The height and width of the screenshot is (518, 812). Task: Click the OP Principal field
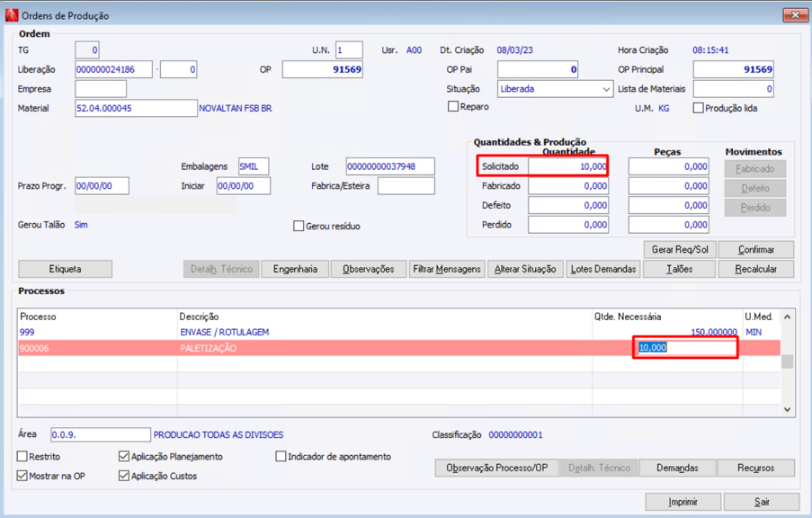(x=734, y=69)
